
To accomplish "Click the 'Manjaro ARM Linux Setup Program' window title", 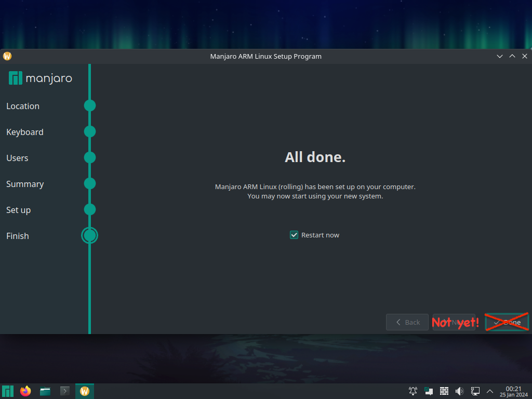I will (265, 56).
